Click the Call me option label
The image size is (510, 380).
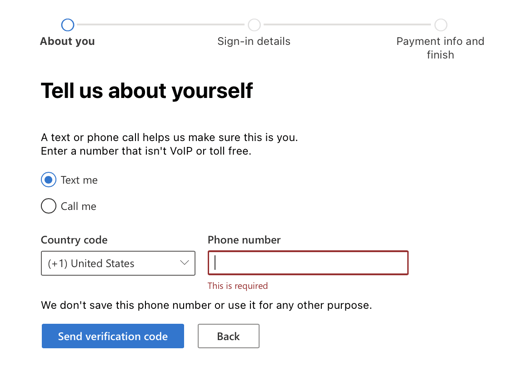tap(78, 206)
